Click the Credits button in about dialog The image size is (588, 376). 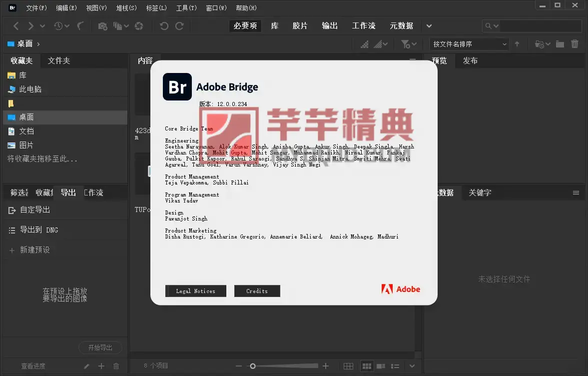click(257, 290)
